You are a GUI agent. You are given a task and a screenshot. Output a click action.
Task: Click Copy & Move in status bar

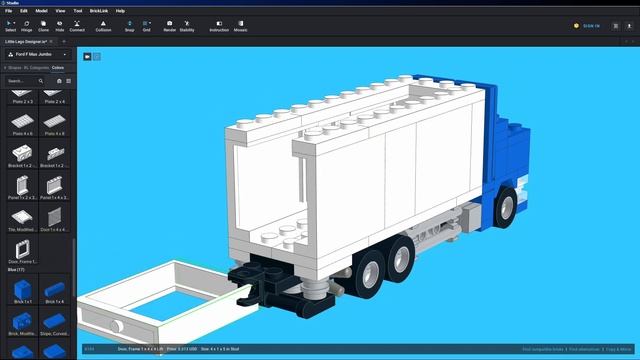tap(618, 349)
